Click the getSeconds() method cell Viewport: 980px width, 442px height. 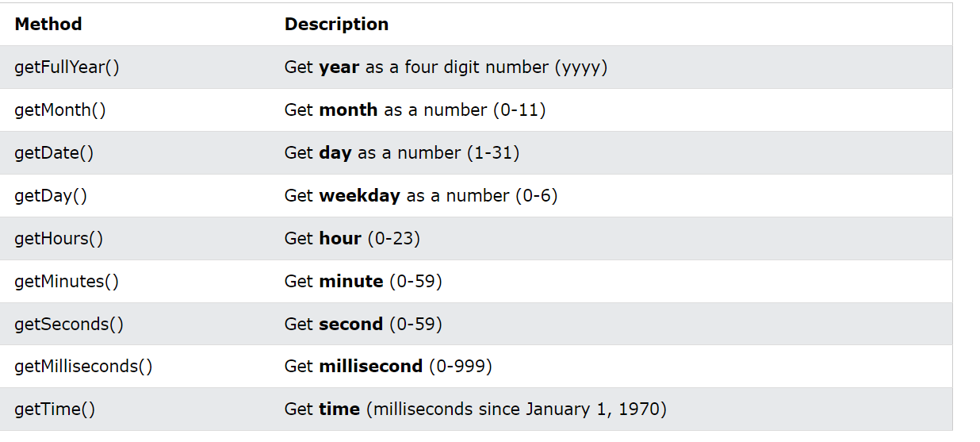point(69,325)
